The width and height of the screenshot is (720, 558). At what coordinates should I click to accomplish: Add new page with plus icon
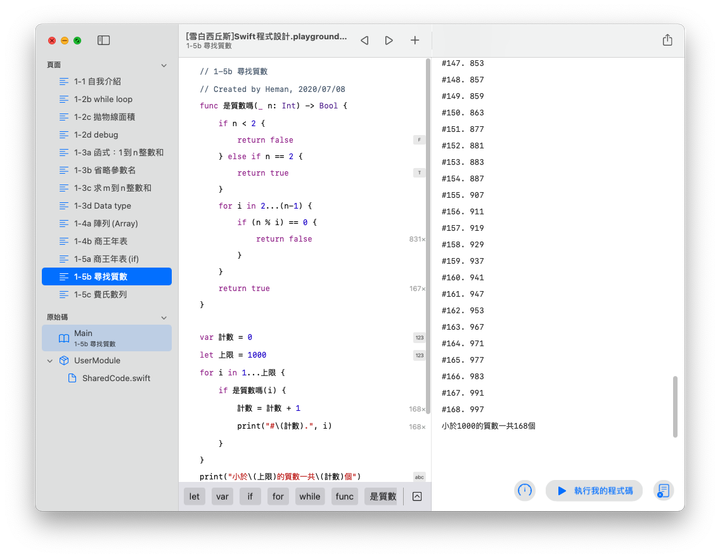pyautogui.click(x=415, y=40)
